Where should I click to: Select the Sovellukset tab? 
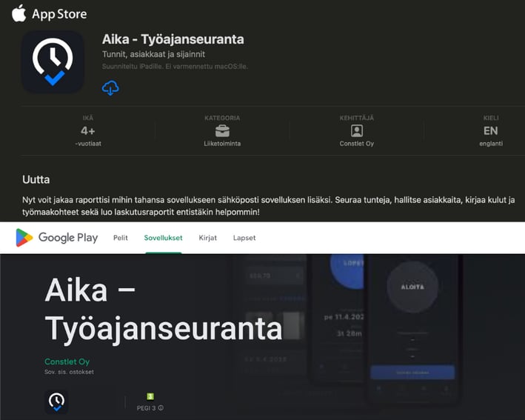[x=164, y=238]
